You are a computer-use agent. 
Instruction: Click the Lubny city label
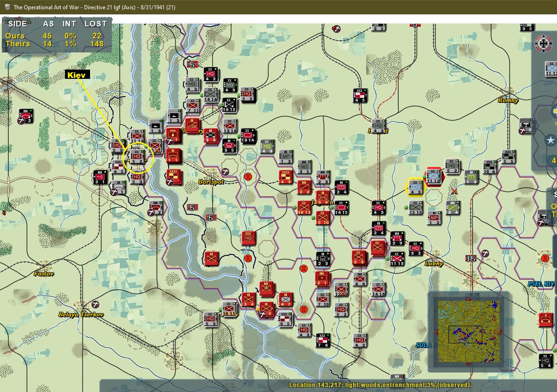(x=434, y=263)
